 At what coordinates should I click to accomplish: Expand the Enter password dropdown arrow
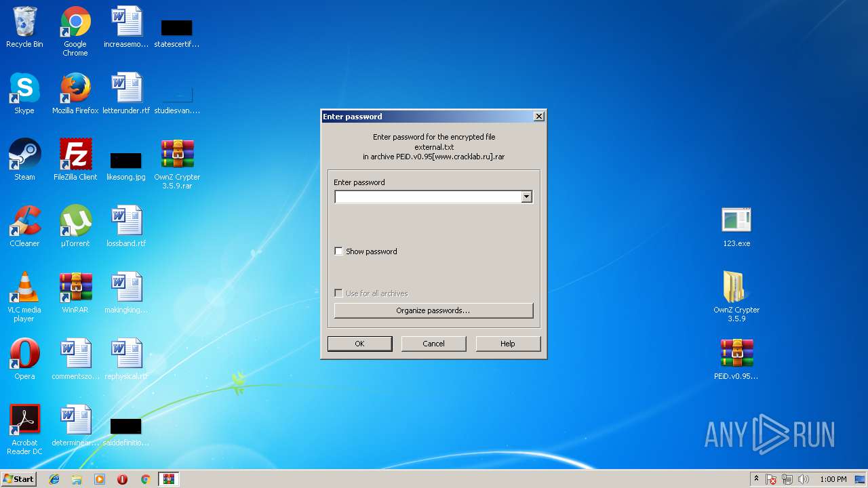pyautogui.click(x=526, y=197)
